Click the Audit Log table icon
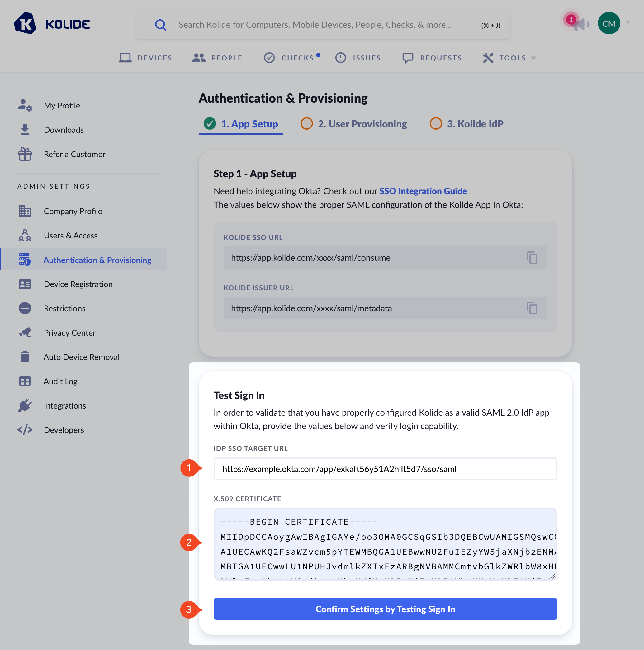 (x=25, y=381)
